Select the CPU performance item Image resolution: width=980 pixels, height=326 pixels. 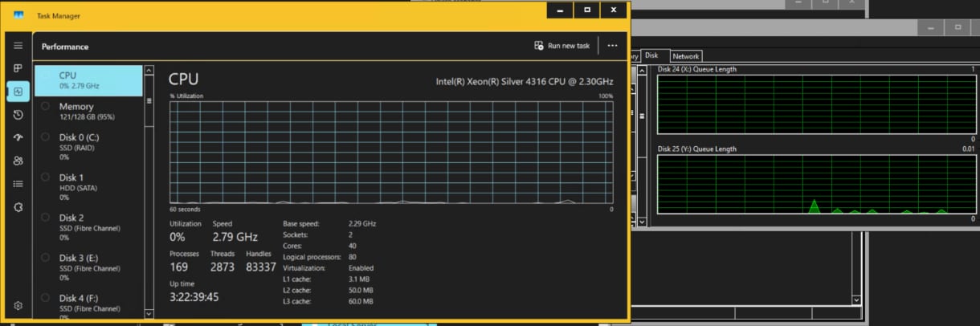(x=88, y=80)
